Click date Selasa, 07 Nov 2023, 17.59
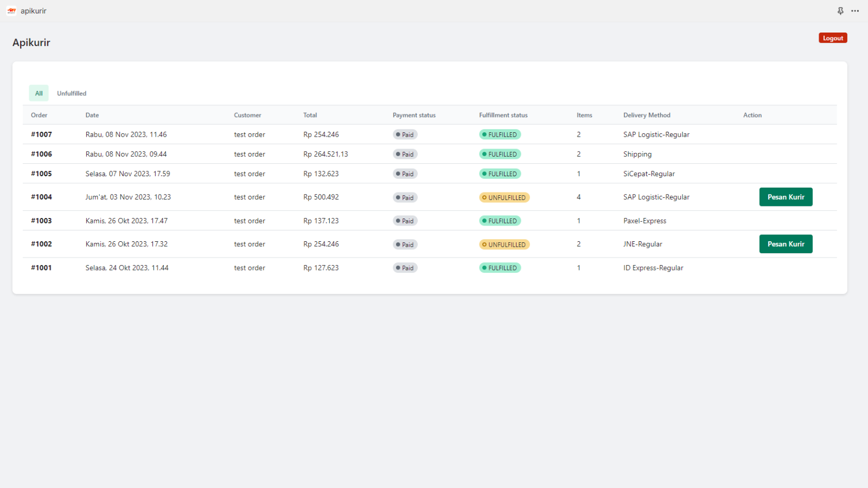 pos(127,174)
